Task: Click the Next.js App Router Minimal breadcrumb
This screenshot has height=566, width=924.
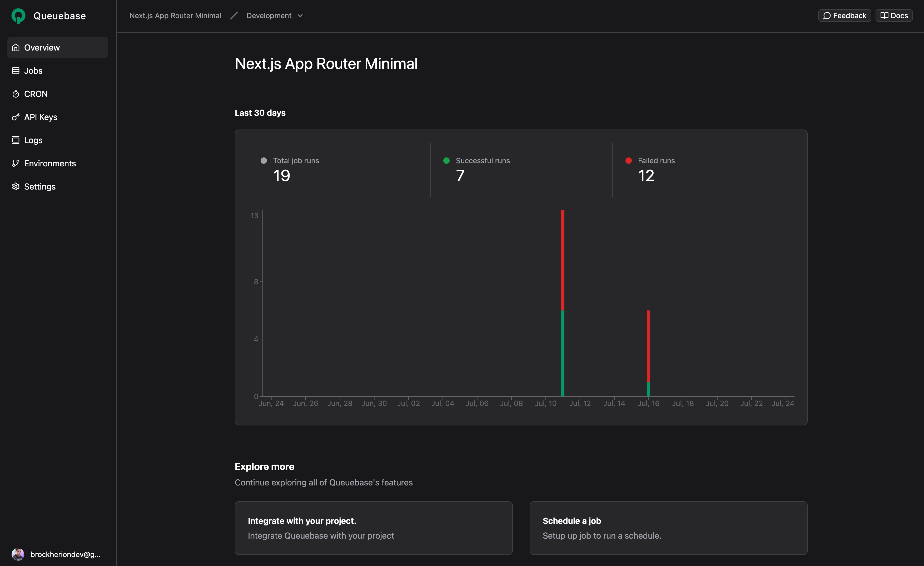Action: pyautogui.click(x=175, y=15)
